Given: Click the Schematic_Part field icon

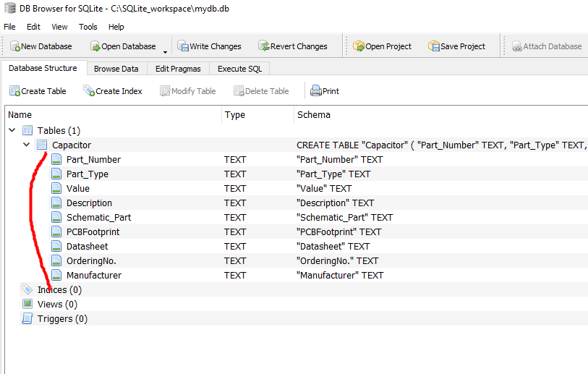Looking at the screenshot, I should pos(56,217).
